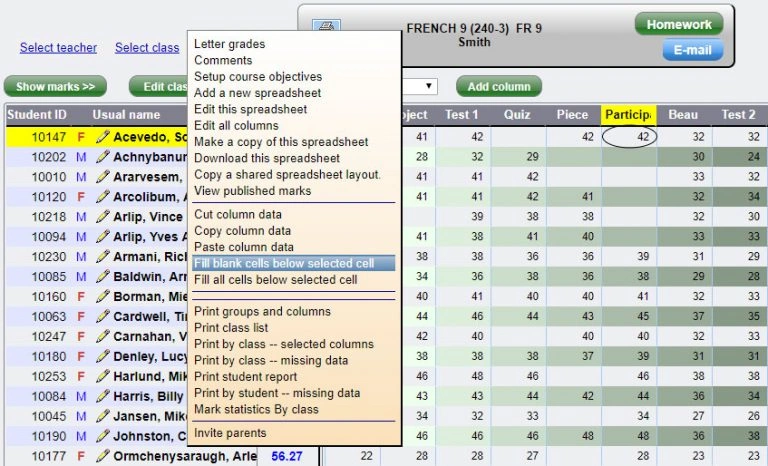This screenshot has height=466, width=768.
Task: Click the Show marks >> button
Action: [x=55, y=87]
